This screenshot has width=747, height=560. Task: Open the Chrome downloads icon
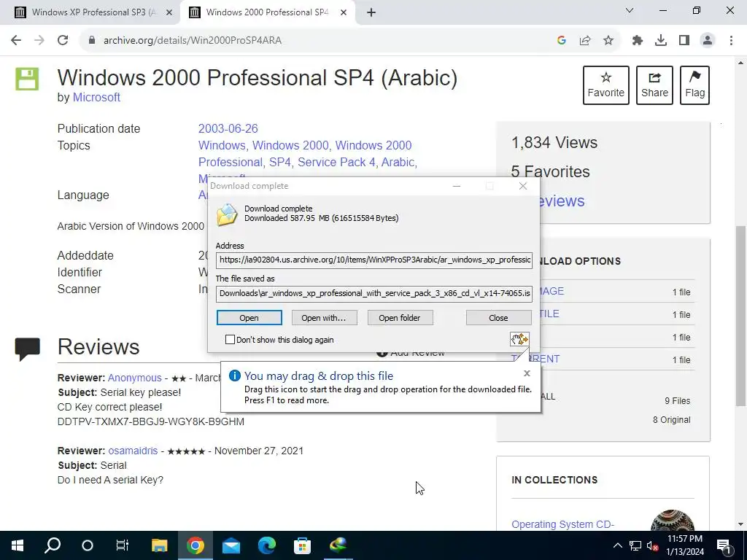[x=661, y=41]
